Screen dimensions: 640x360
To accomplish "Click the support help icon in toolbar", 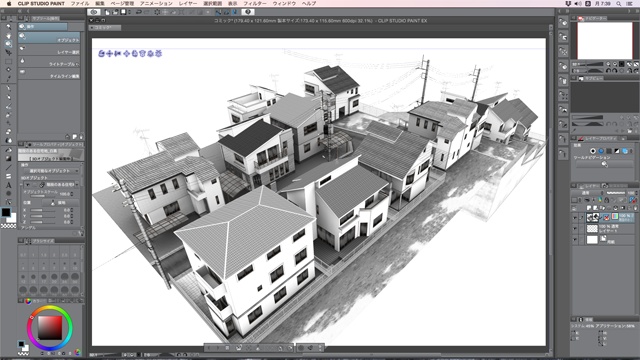I will 248,12.
